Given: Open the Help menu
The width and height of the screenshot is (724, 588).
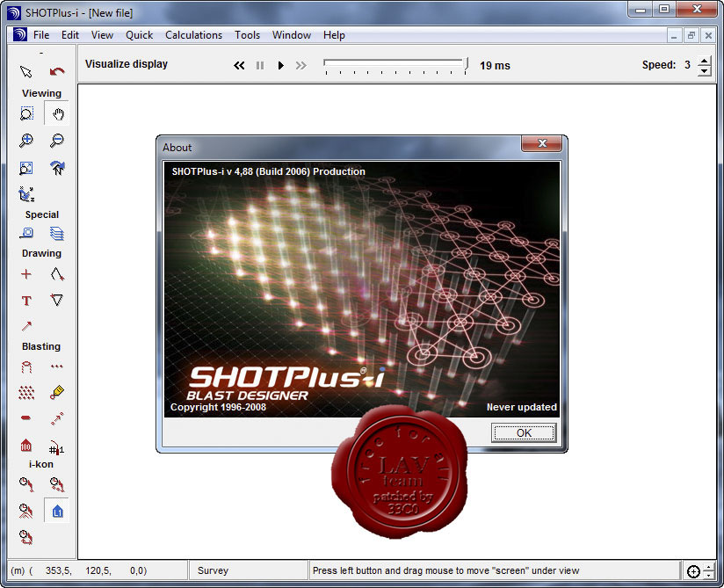Looking at the screenshot, I should (334, 35).
